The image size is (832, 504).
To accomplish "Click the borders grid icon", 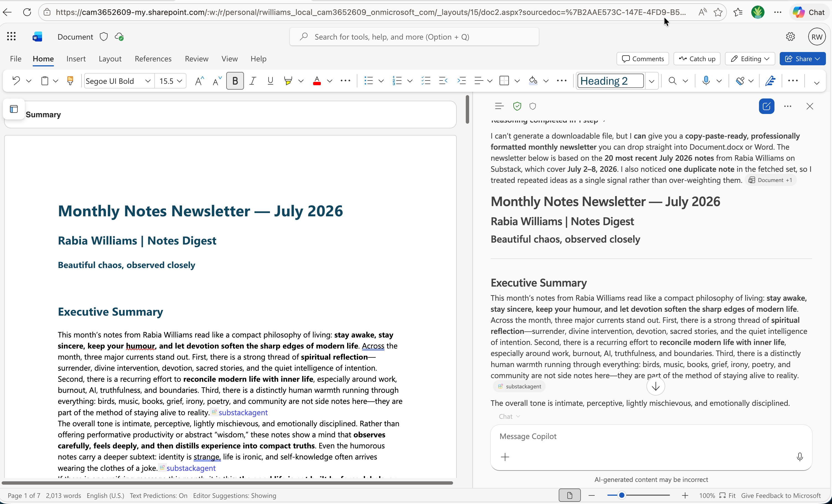I will tap(504, 81).
